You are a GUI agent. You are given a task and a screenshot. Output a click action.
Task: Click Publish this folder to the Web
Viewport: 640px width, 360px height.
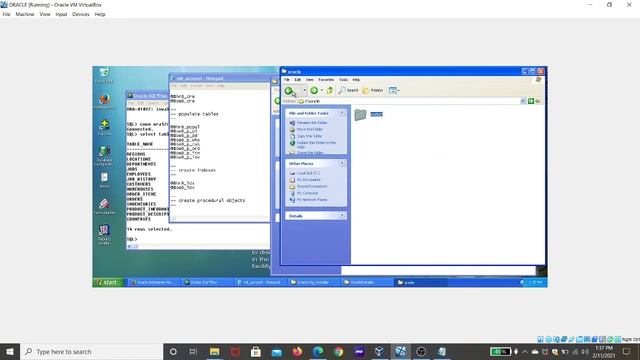(x=316, y=144)
